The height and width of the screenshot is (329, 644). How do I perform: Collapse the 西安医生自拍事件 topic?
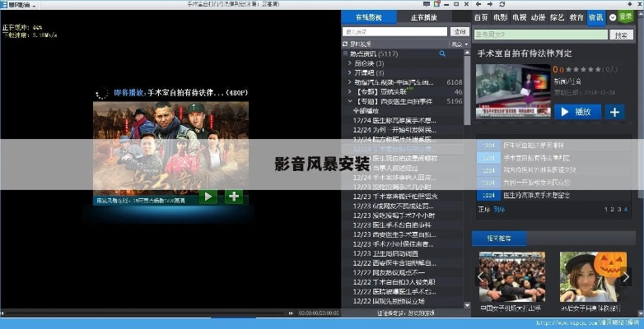(x=349, y=100)
